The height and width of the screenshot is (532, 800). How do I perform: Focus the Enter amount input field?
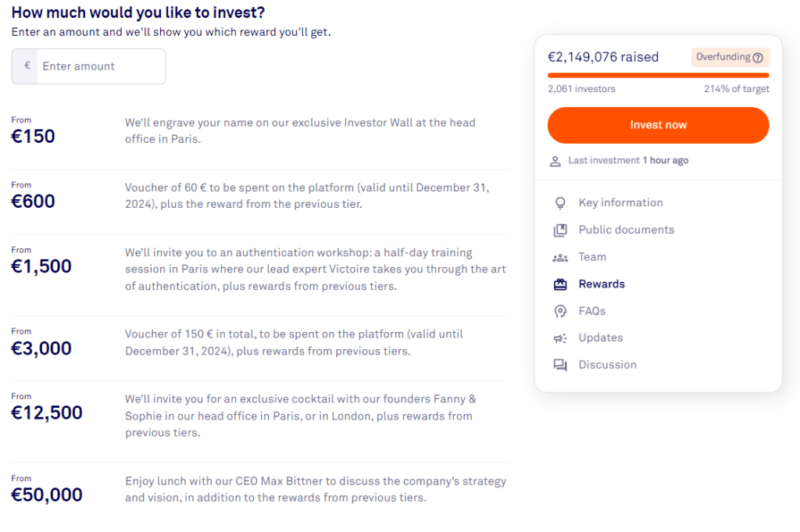click(x=100, y=66)
